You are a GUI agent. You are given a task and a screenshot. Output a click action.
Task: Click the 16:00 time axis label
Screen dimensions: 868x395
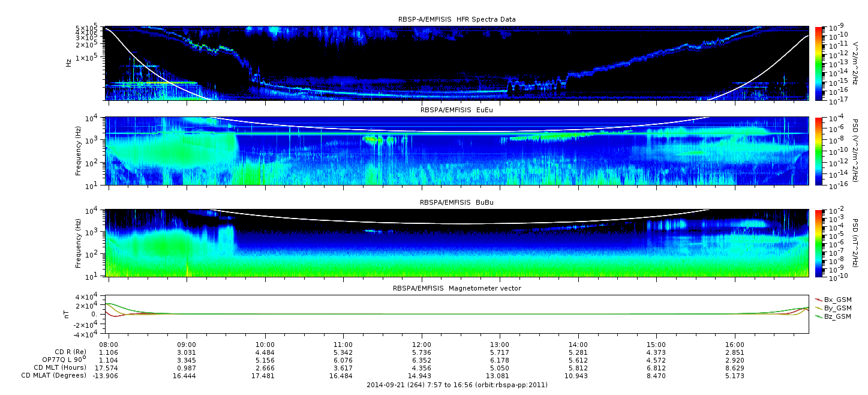(735, 344)
